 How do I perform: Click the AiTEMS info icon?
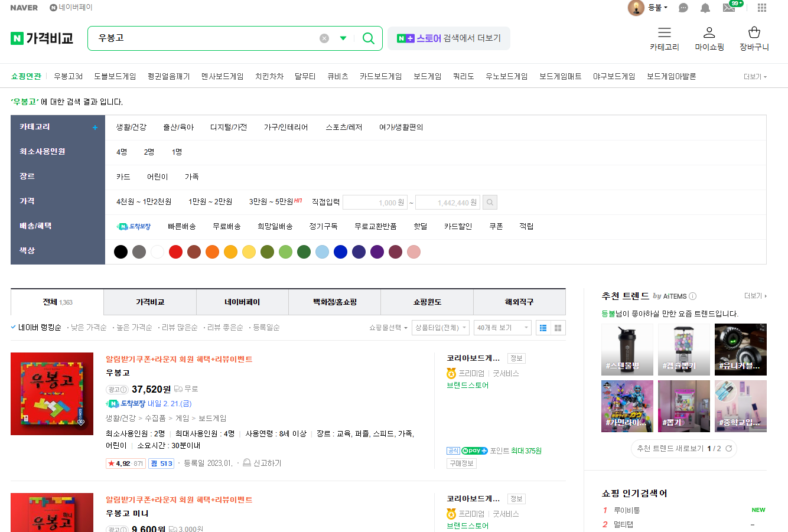pos(693,296)
